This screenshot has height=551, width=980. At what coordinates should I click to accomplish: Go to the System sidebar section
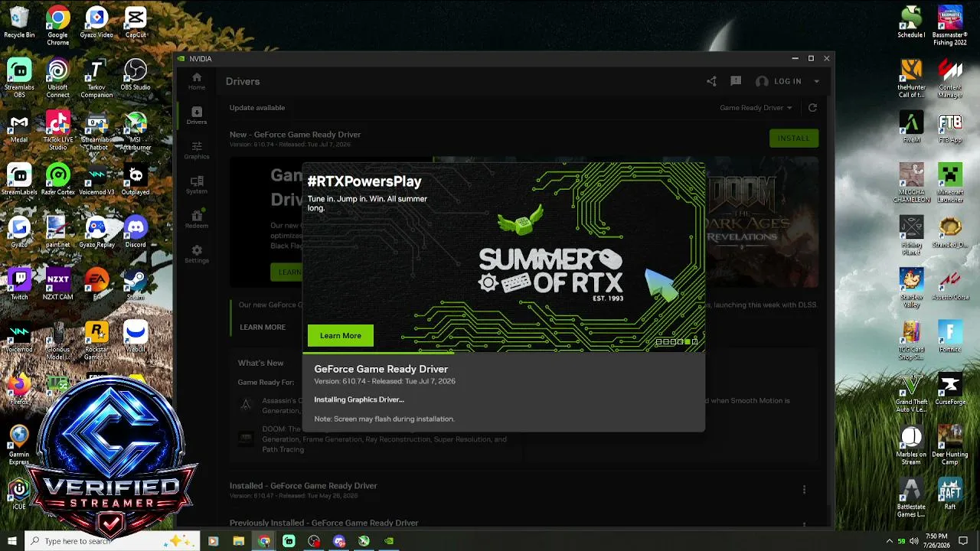point(197,184)
